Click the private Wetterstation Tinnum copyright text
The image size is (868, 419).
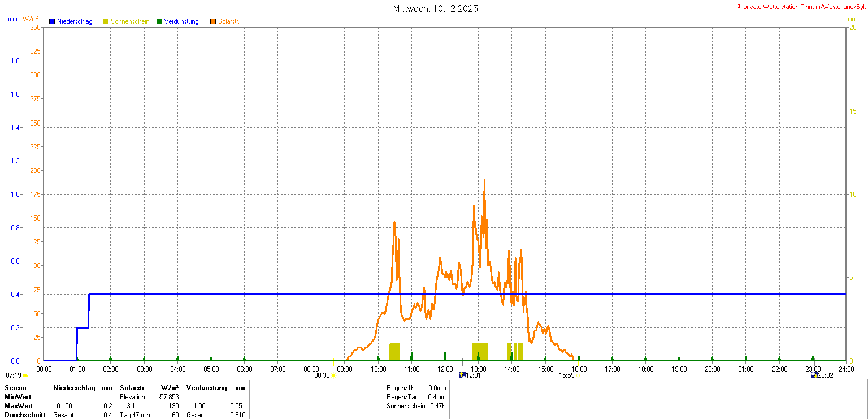click(800, 6)
